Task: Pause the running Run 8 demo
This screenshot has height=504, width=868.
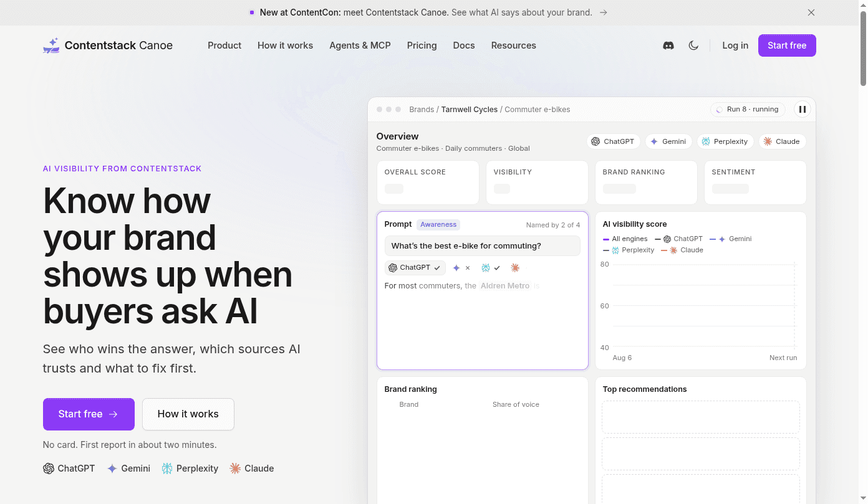Action: click(x=803, y=110)
